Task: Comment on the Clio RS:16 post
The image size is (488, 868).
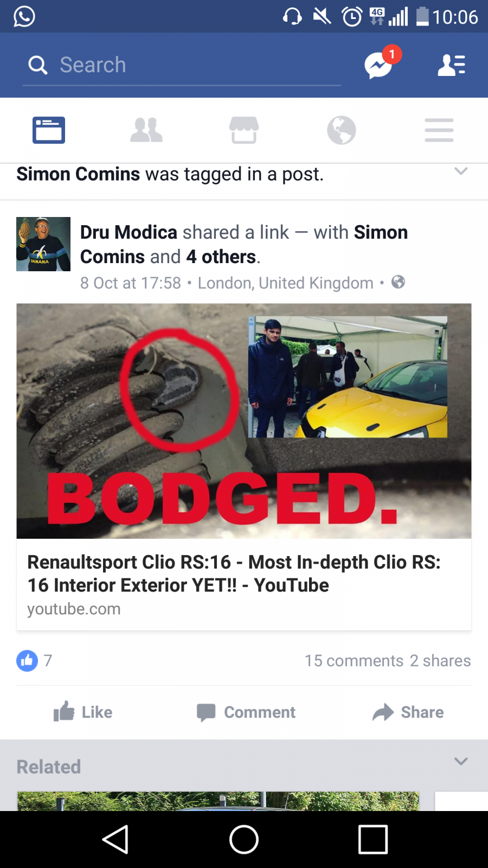Action: tap(246, 712)
